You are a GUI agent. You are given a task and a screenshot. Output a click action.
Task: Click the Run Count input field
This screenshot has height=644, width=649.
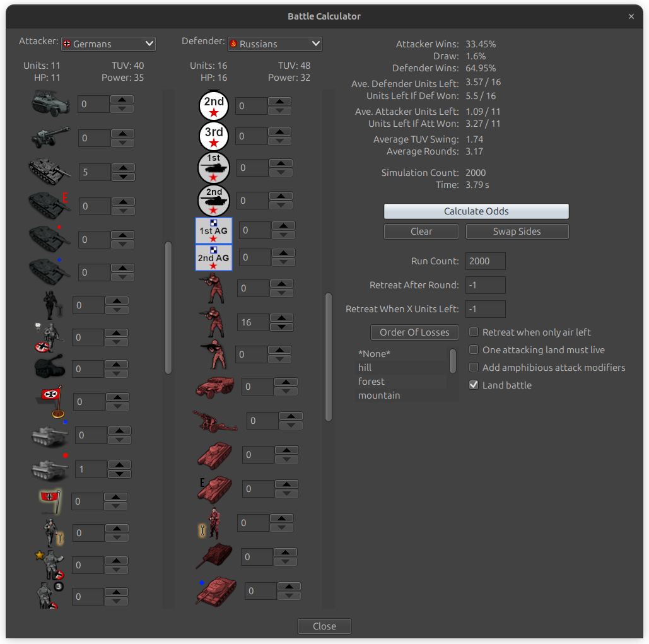click(485, 261)
